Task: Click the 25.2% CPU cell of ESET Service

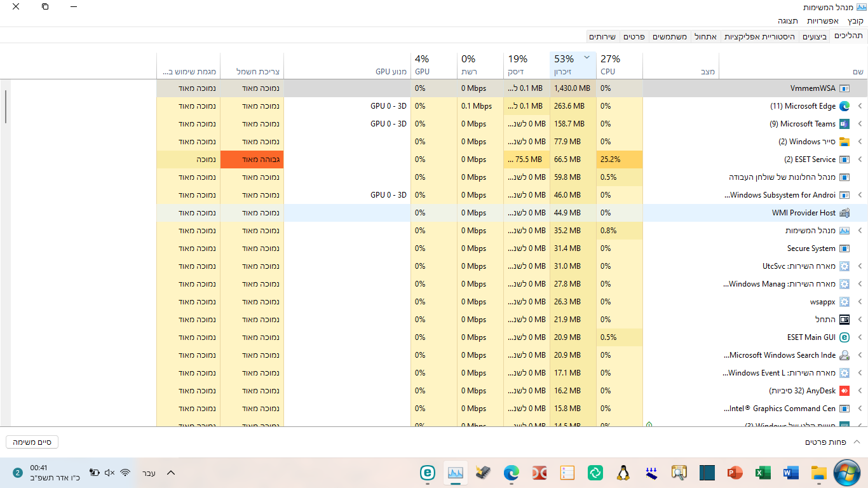Action: [x=620, y=159]
